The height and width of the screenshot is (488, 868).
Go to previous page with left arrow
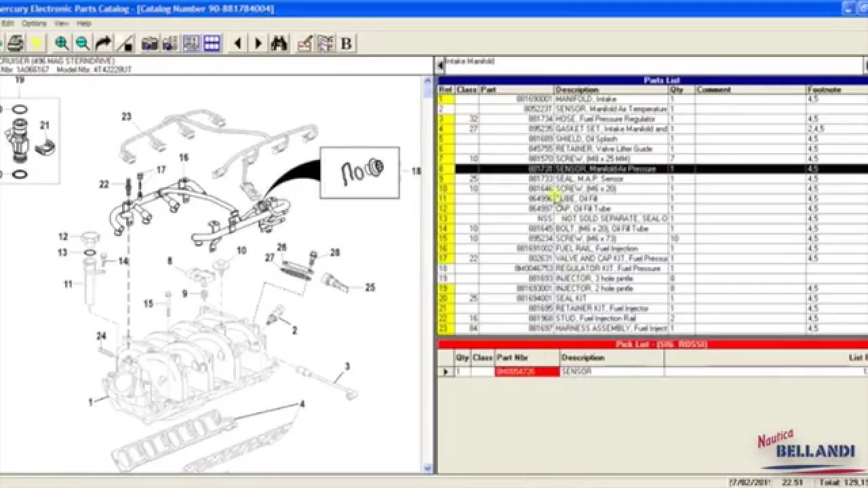237,43
